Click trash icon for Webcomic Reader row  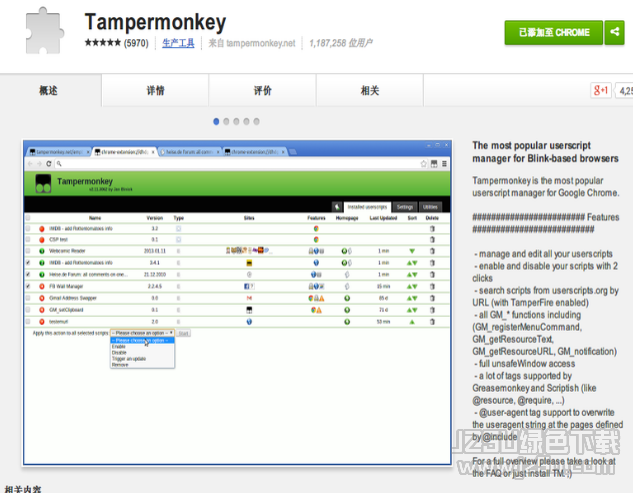(x=432, y=251)
